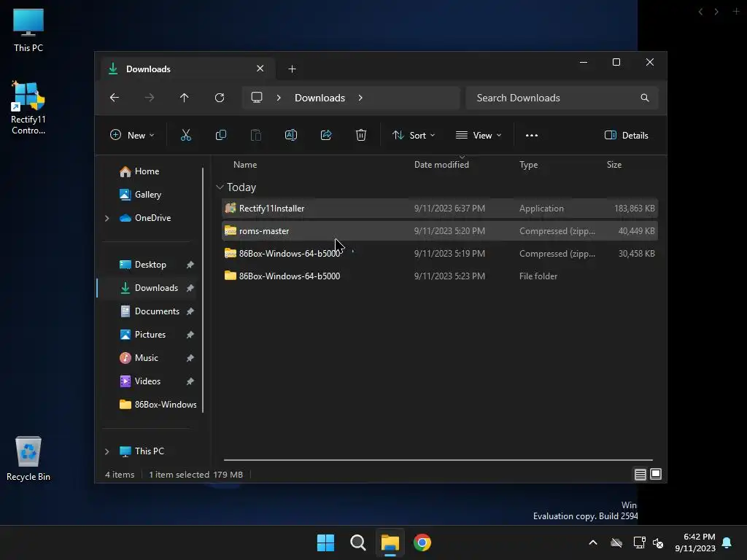Viewport: 747px width, 560px height.
Task: Click File Explorer on the taskbar
Action: pos(390,542)
